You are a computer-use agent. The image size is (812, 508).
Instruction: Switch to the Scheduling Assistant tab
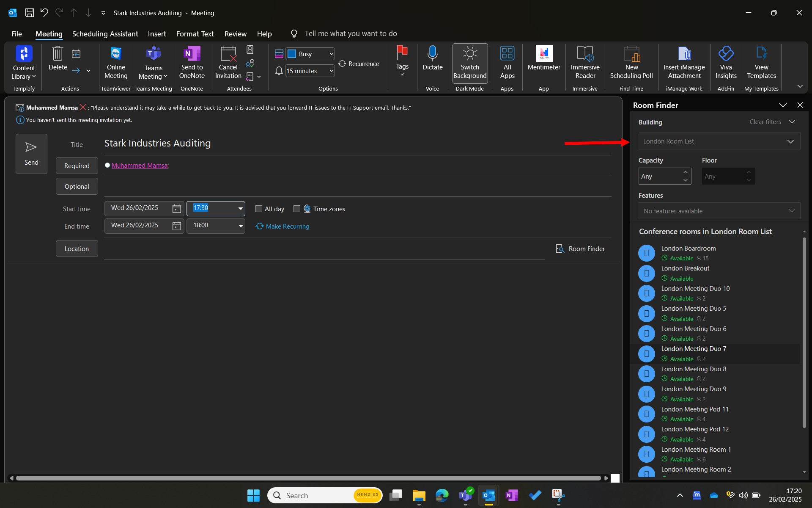[105, 34]
